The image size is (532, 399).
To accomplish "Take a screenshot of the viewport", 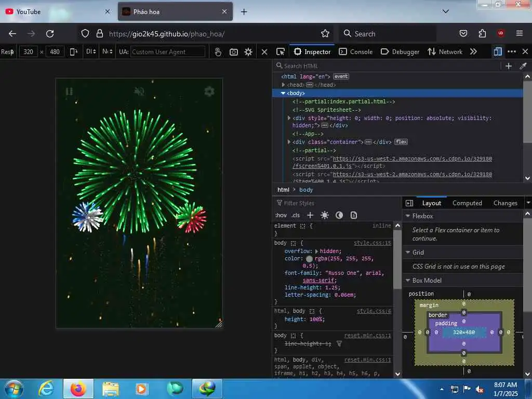I will pyautogui.click(x=233, y=52).
